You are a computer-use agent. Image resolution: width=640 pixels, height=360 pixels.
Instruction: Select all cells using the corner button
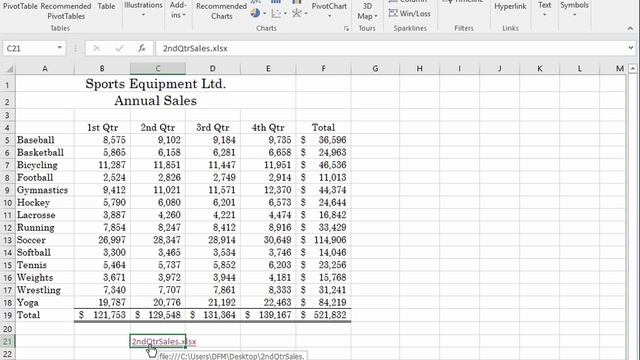point(8,69)
